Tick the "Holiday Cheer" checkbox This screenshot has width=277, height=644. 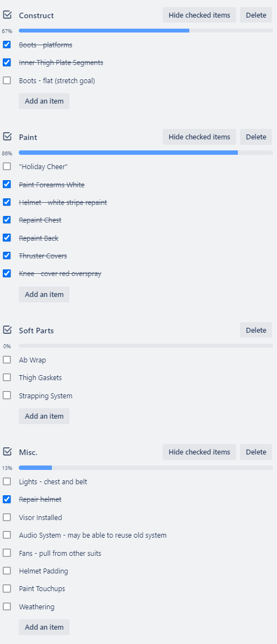pyautogui.click(x=7, y=166)
